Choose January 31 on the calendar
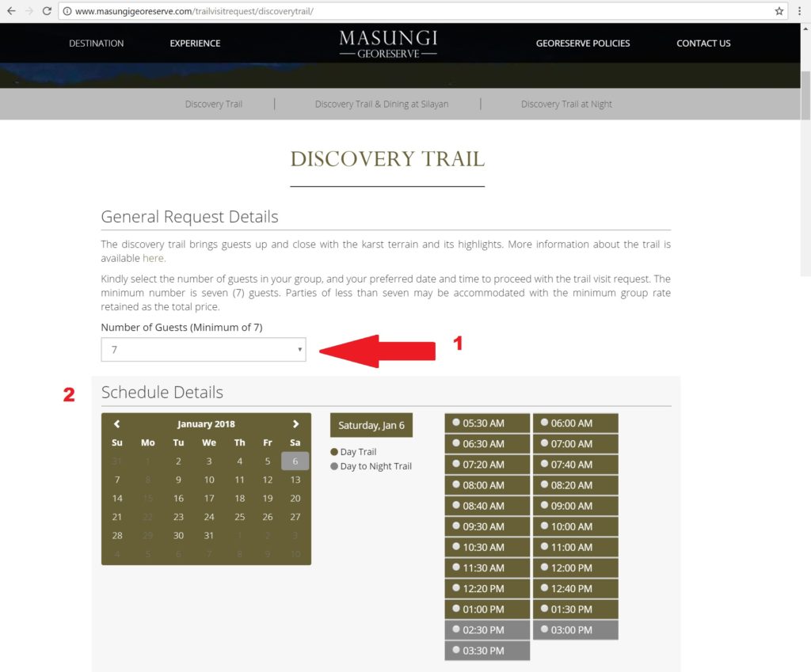This screenshot has width=811, height=672. click(209, 536)
